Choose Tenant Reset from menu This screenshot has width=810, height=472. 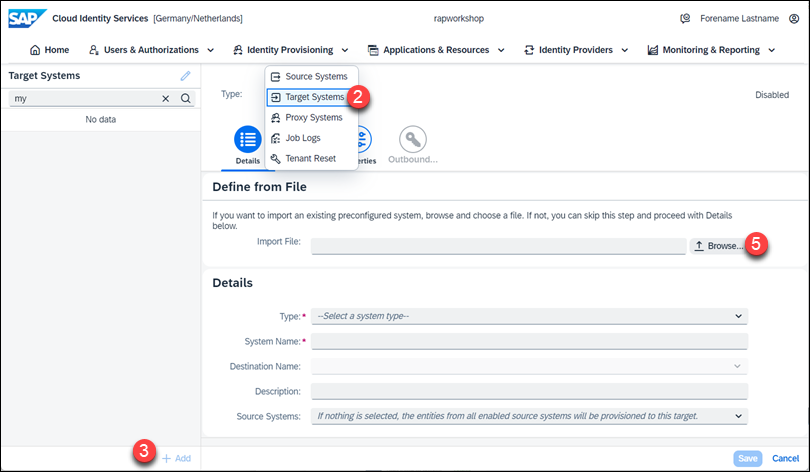[x=311, y=159]
